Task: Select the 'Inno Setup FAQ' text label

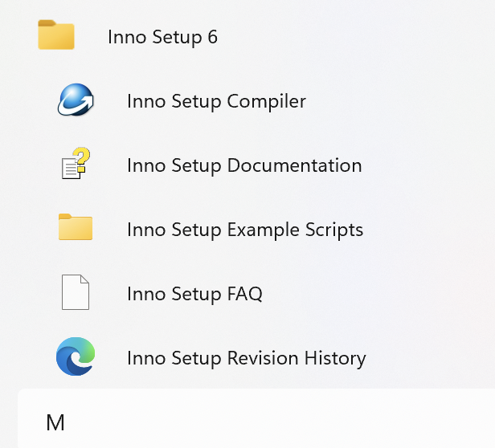Action: (x=194, y=295)
